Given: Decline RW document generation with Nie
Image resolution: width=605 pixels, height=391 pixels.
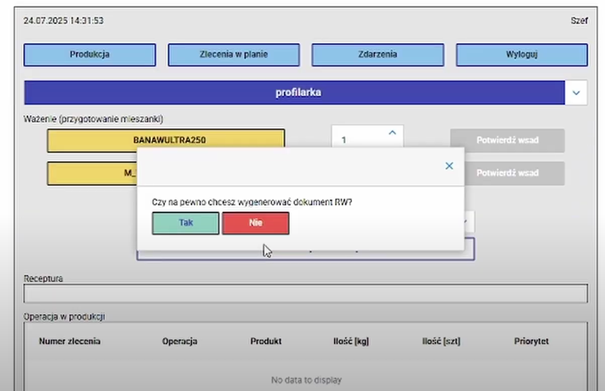Looking at the screenshot, I should pos(255,223).
